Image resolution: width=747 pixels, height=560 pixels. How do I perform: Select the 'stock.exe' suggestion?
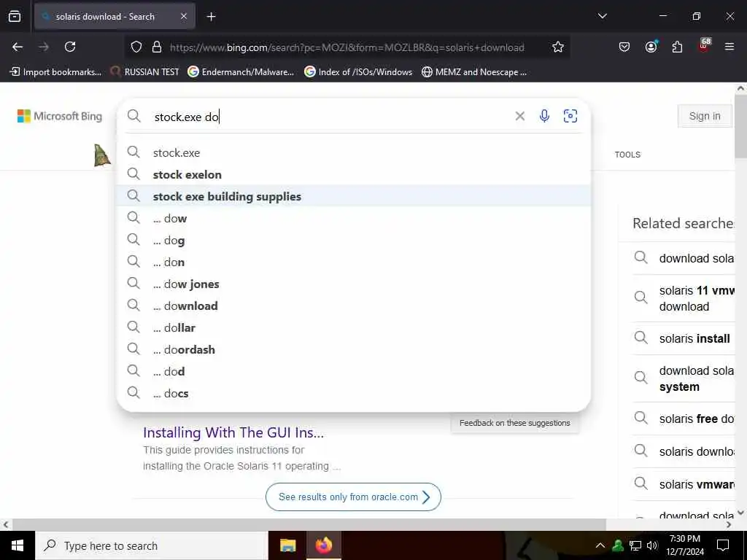click(x=354, y=153)
